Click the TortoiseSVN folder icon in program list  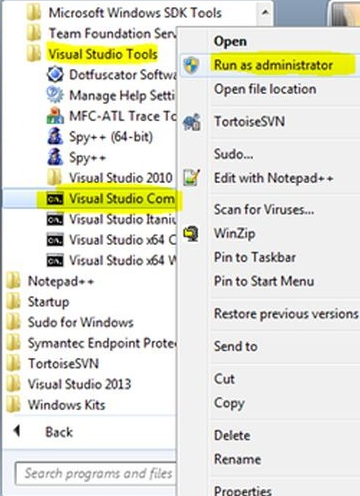pos(13,363)
